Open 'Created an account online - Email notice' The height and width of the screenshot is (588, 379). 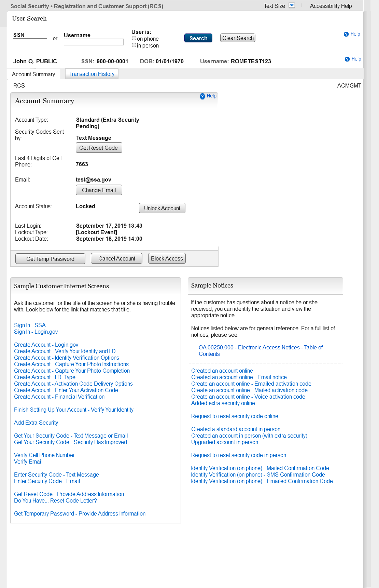[x=239, y=377]
